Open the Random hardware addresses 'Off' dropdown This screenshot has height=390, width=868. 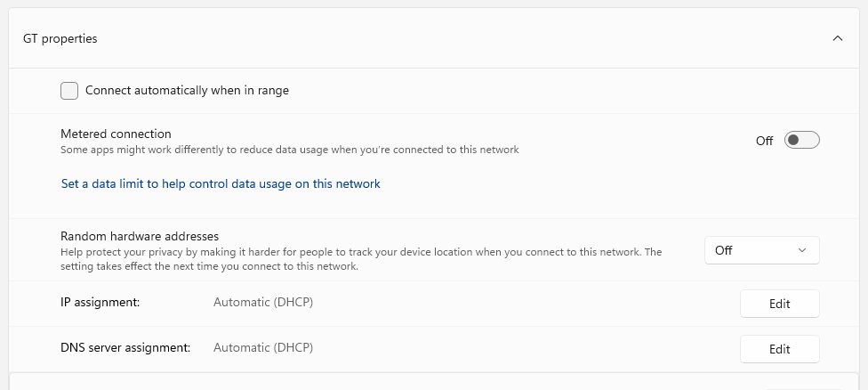coord(761,250)
